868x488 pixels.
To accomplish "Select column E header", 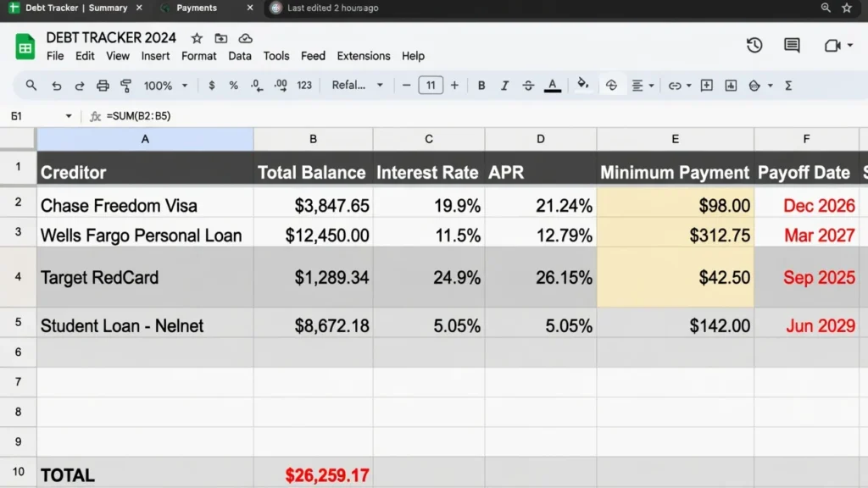I will pos(675,139).
